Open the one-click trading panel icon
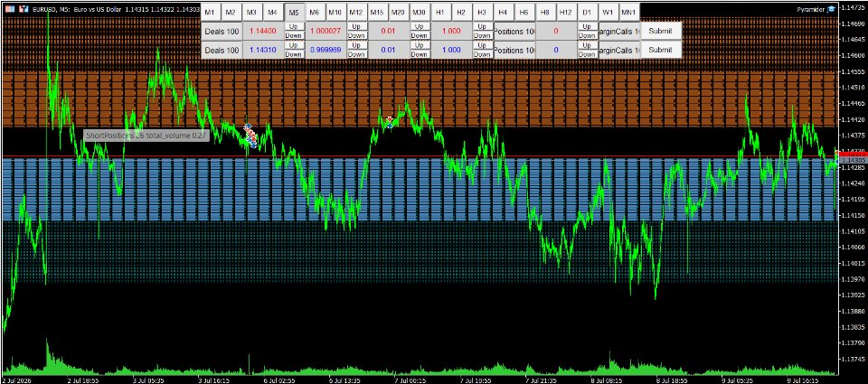The width and height of the screenshot is (868, 384). [8, 9]
